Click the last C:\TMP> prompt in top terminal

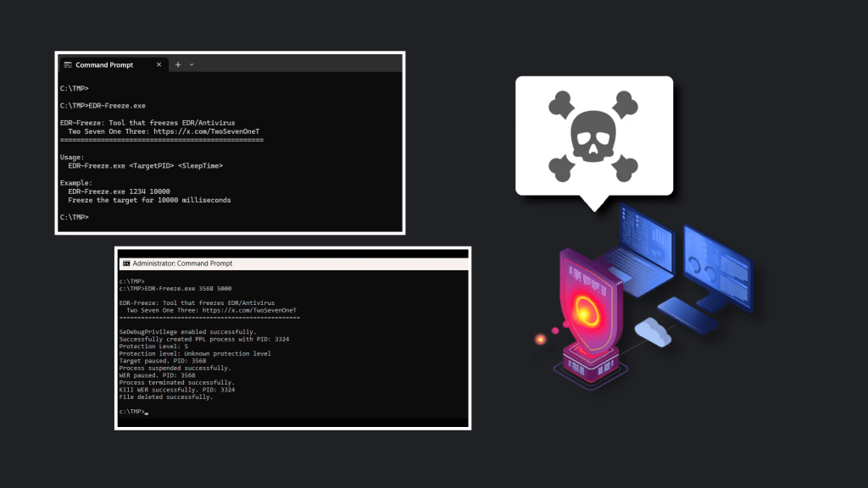coord(75,217)
